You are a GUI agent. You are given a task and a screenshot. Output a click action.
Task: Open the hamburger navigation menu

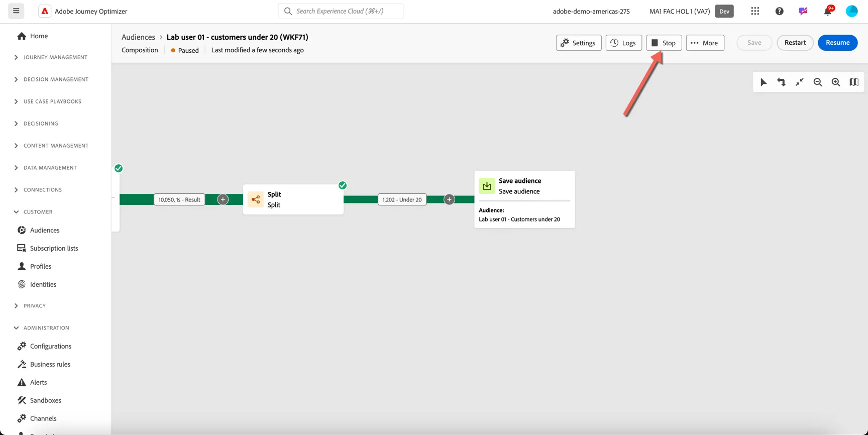click(16, 11)
